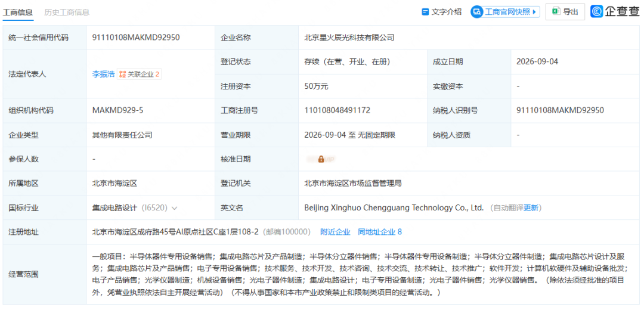Click the 企查查 logo
644x310 pixels.
coord(615,11)
